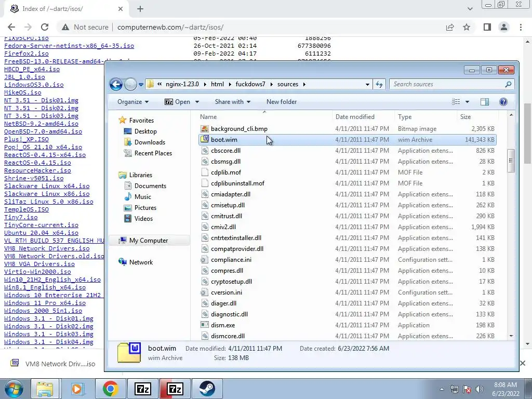
Task: Click the volume speaker tray icon
Action: pyautogui.click(x=480, y=389)
